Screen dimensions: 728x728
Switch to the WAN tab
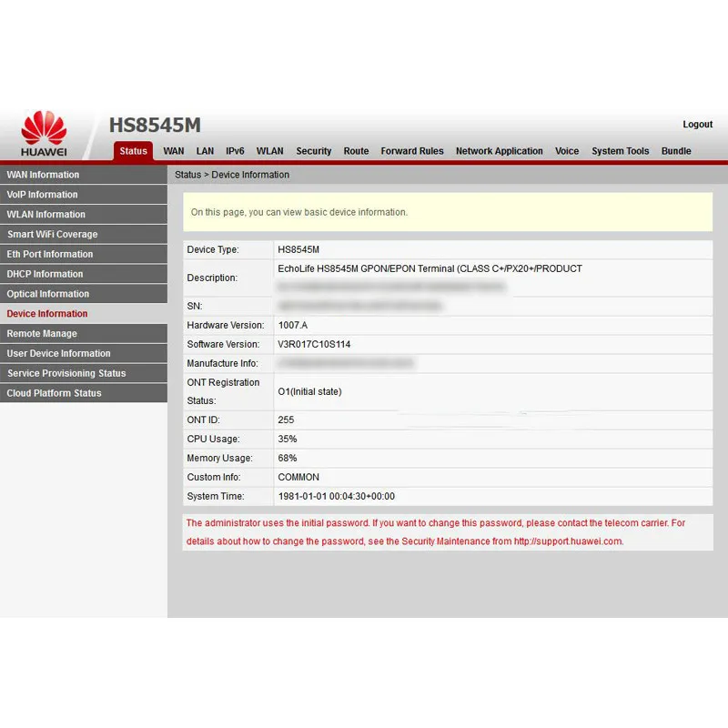173,151
